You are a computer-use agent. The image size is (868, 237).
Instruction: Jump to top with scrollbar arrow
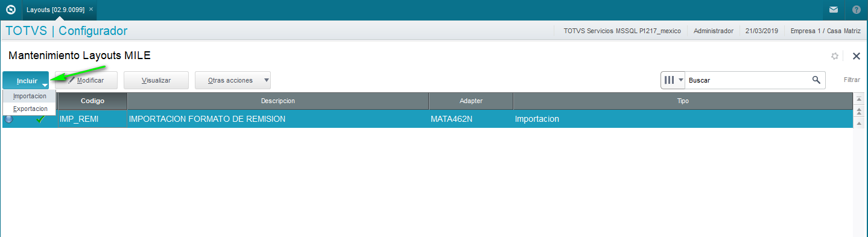pos(859,99)
